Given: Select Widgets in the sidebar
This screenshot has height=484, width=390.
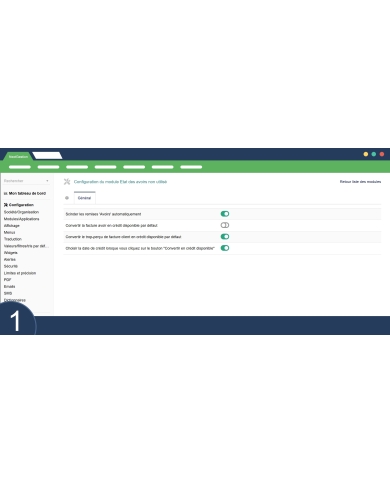Looking at the screenshot, I should coord(11,253).
